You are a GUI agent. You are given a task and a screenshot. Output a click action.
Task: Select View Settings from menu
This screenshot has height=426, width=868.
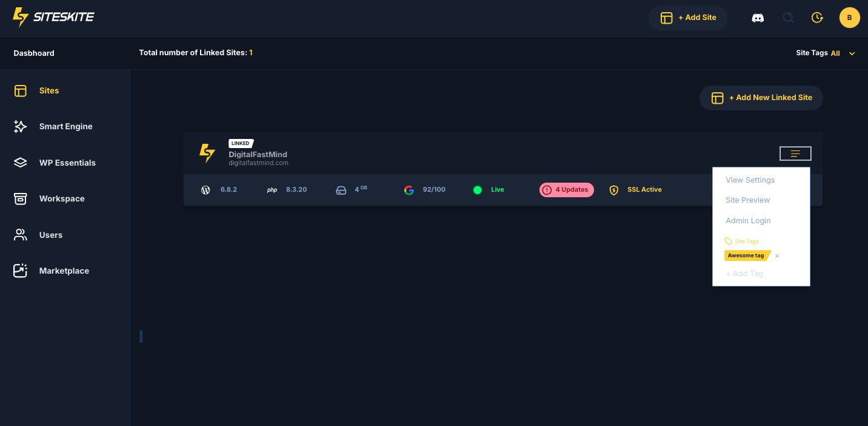tap(750, 180)
